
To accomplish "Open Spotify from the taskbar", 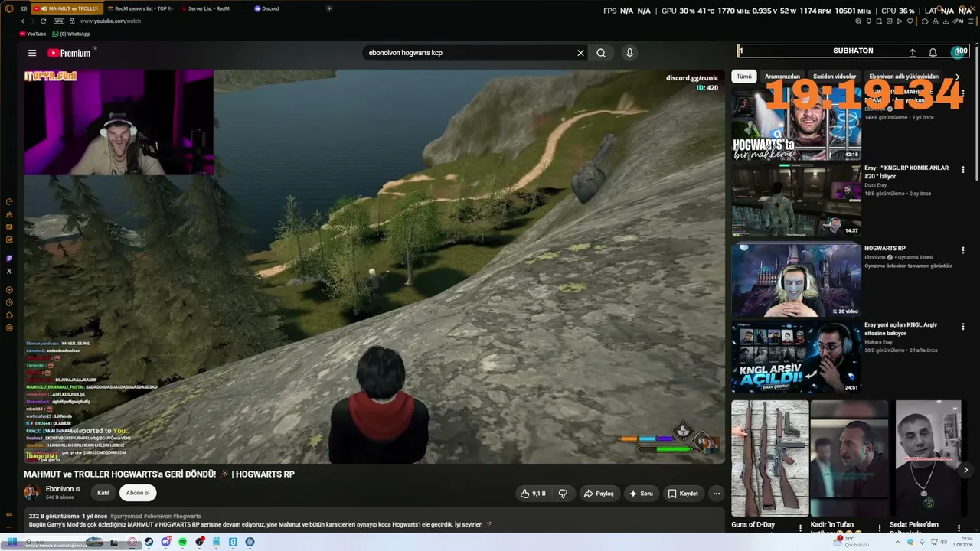I will pyautogui.click(x=182, y=542).
